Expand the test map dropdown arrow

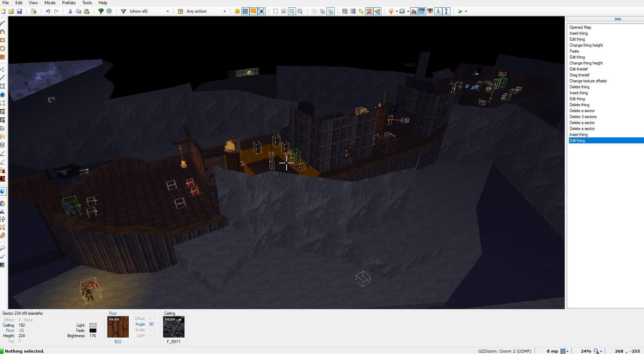pyautogui.click(x=466, y=11)
